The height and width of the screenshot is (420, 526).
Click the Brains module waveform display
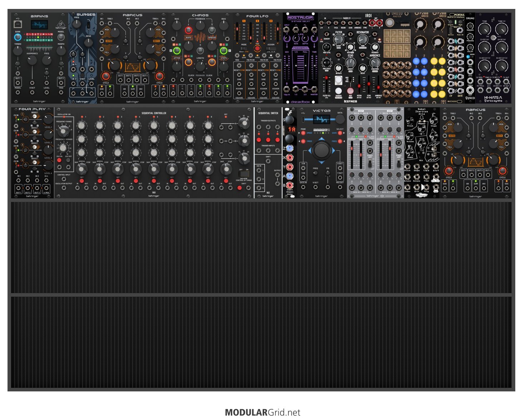click(39, 25)
